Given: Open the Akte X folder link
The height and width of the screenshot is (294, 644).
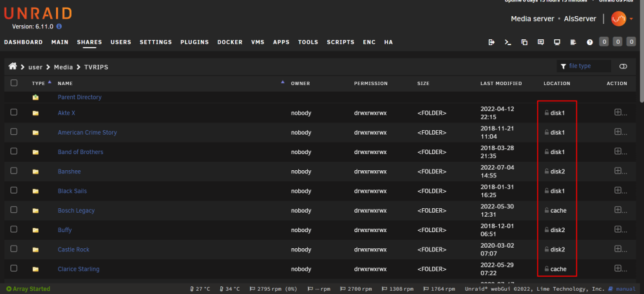Looking at the screenshot, I should tap(66, 113).
